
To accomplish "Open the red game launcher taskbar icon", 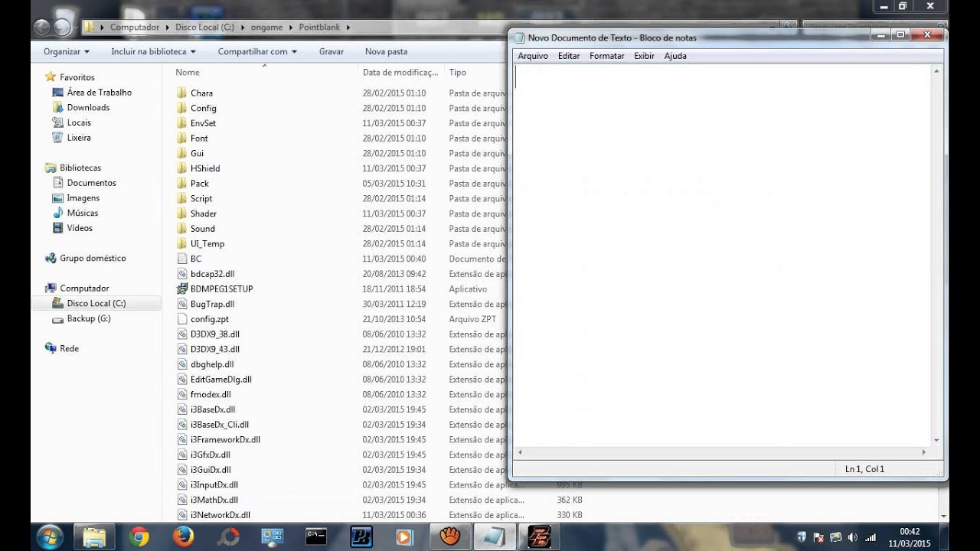I will click(x=538, y=537).
